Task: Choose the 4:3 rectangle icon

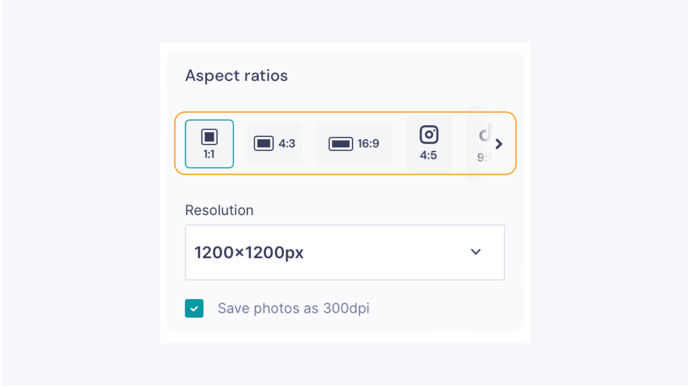Action: (264, 143)
